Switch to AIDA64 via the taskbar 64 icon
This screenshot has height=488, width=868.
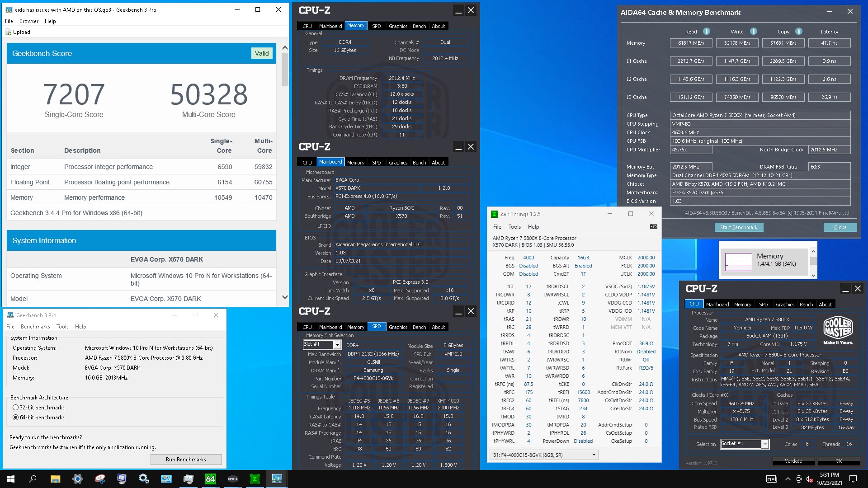tap(211, 479)
